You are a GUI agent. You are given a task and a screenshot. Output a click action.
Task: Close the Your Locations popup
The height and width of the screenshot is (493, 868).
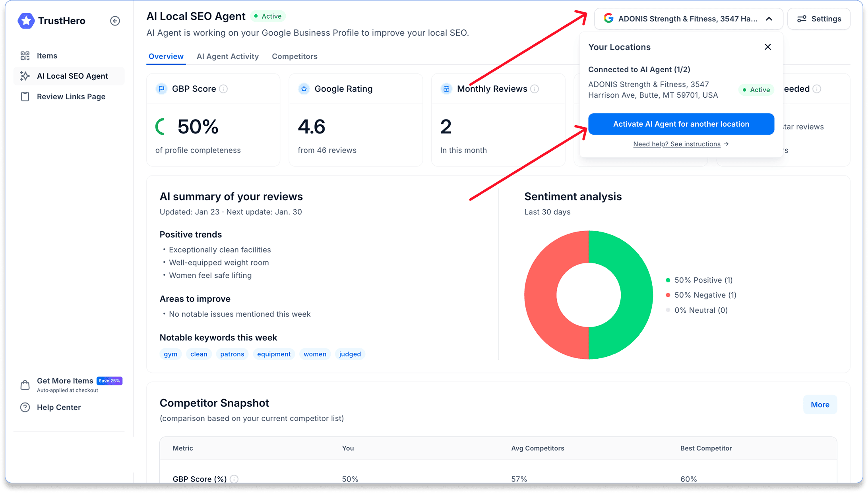[767, 47]
